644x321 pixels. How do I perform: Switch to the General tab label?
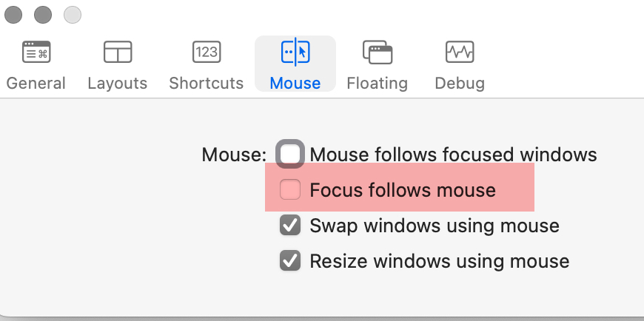pos(36,84)
